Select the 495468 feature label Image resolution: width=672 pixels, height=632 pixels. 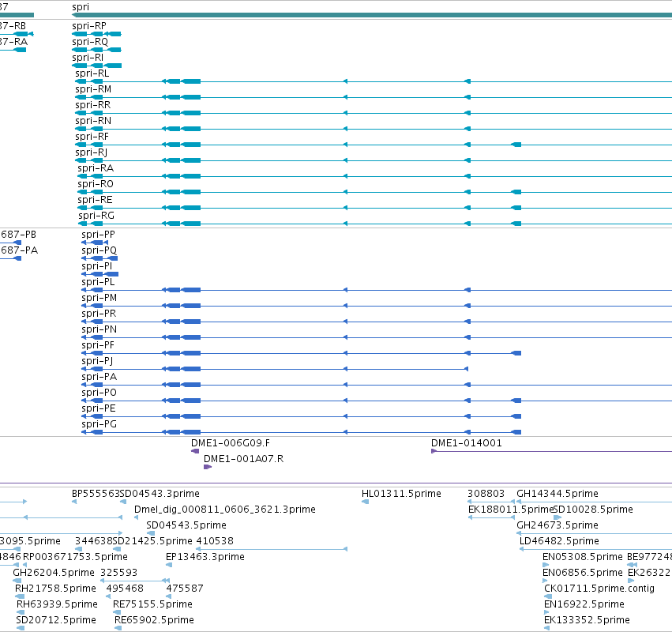[125, 589]
